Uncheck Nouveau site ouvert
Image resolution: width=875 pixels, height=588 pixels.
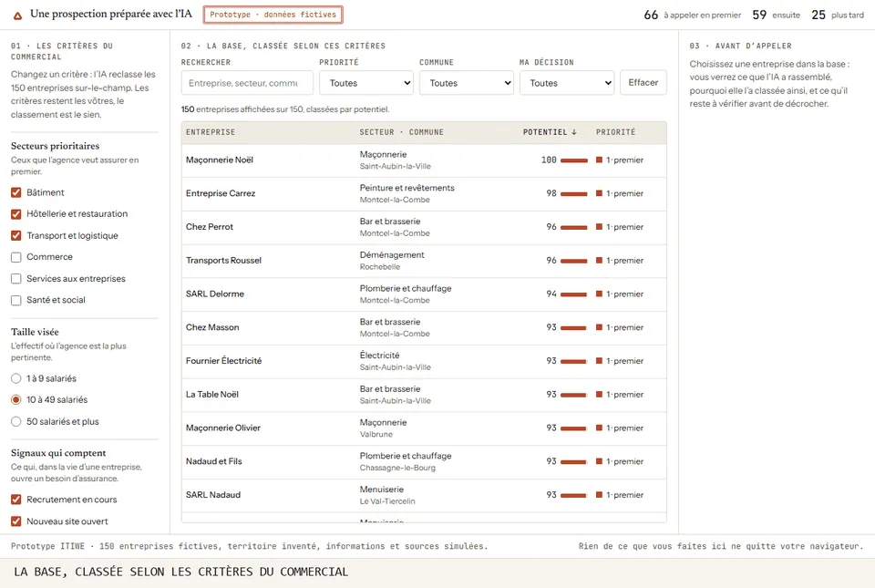[16, 521]
